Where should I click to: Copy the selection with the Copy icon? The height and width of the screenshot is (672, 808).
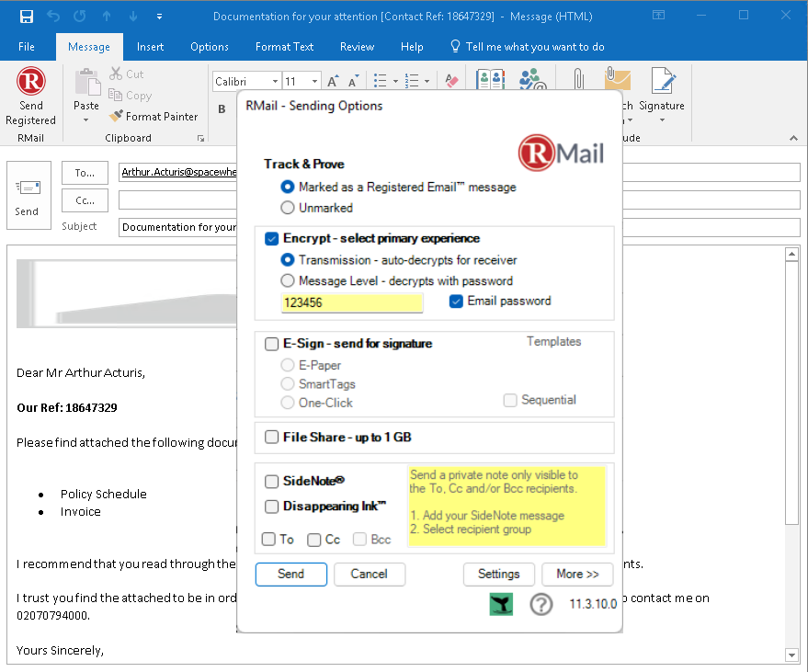(x=116, y=95)
